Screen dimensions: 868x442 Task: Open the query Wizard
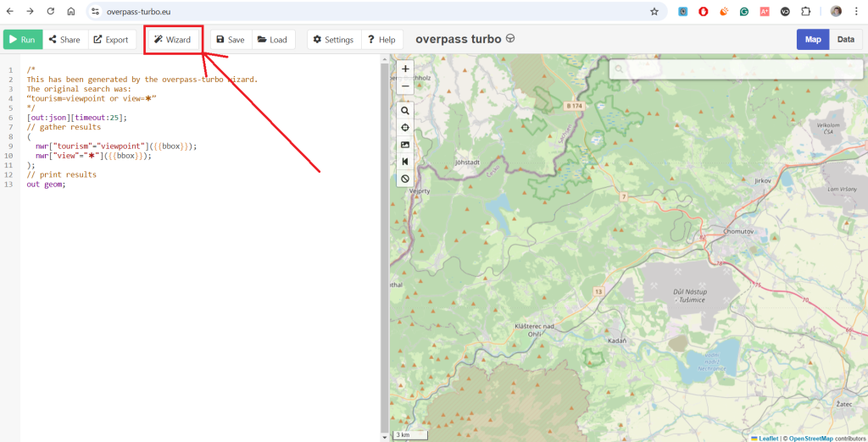click(x=173, y=40)
